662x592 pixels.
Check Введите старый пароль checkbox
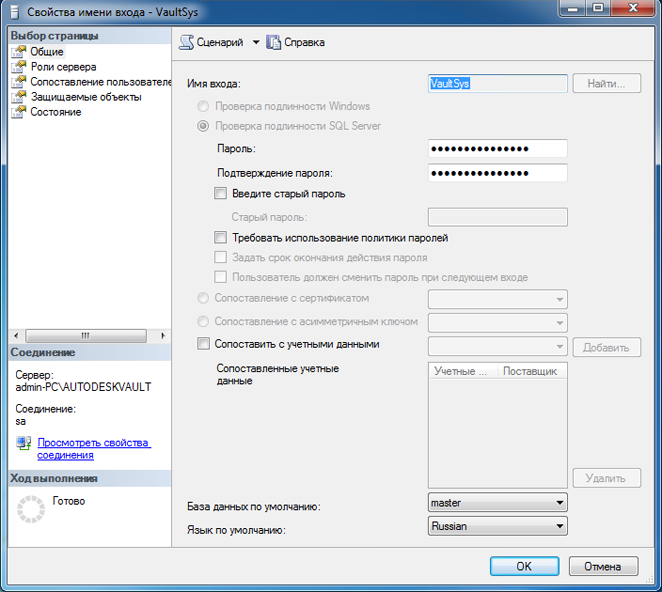pos(220,193)
